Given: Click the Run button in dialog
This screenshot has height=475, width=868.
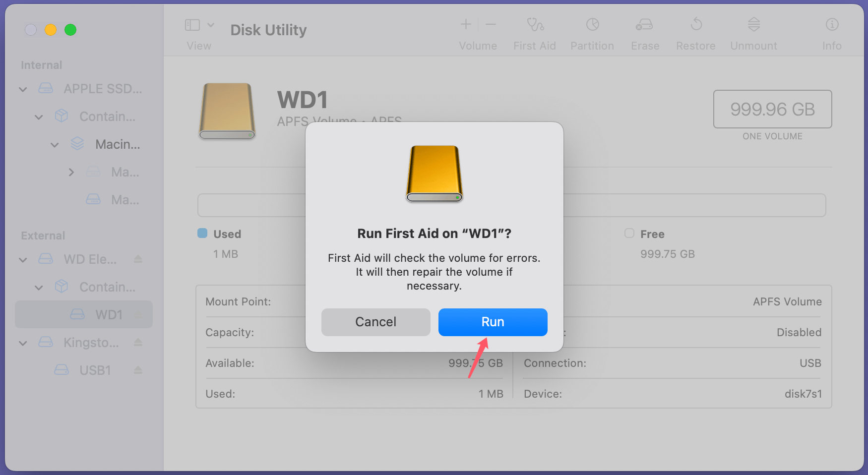Looking at the screenshot, I should pos(493,322).
